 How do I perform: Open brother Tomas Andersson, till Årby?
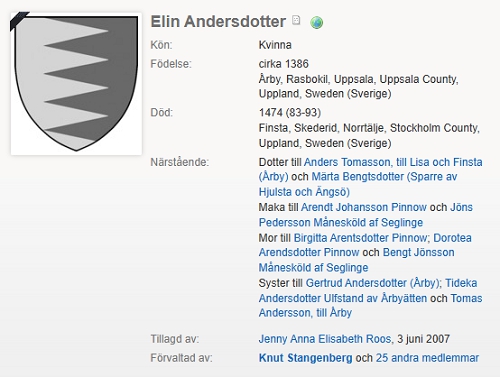point(370,305)
